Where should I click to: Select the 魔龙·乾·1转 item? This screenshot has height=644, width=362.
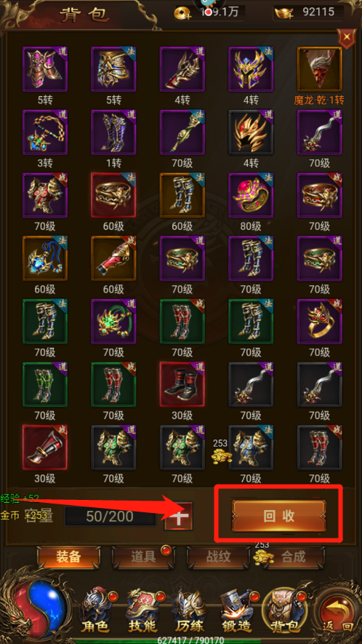pos(319,69)
